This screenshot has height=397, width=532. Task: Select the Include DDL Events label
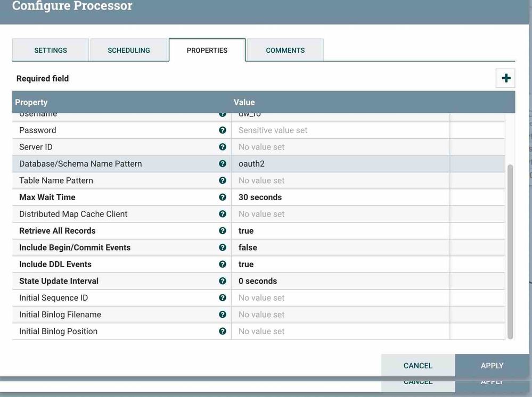tap(55, 264)
